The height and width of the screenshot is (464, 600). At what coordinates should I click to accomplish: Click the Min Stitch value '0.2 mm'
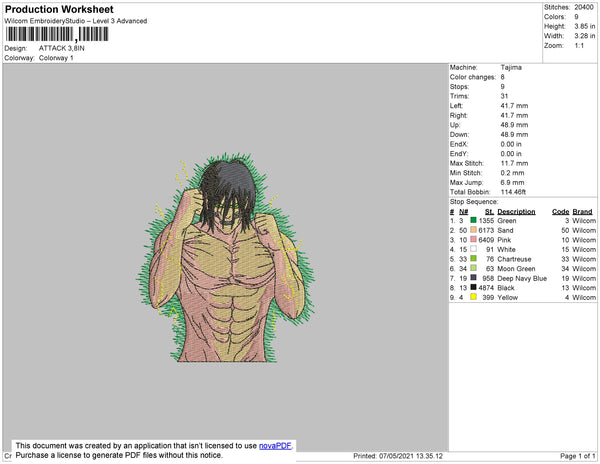pyautogui.click(x=512, y=173)
